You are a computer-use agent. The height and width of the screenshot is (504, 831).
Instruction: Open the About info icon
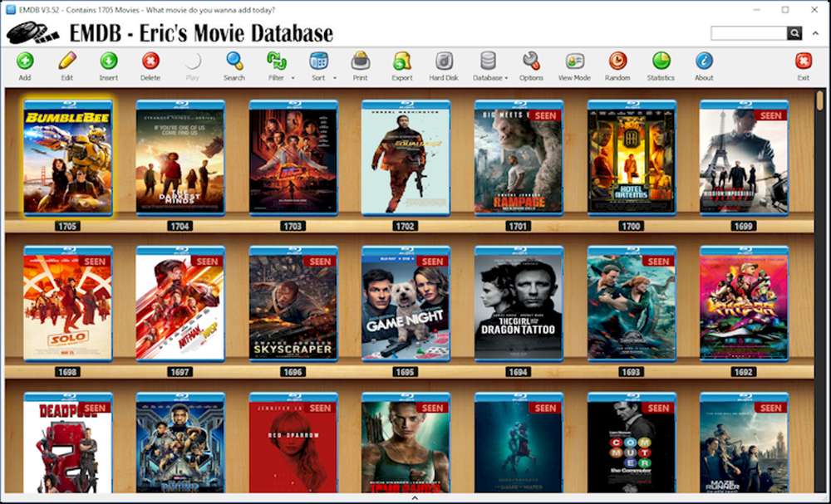pyautogui.click(x=704, y=61)
